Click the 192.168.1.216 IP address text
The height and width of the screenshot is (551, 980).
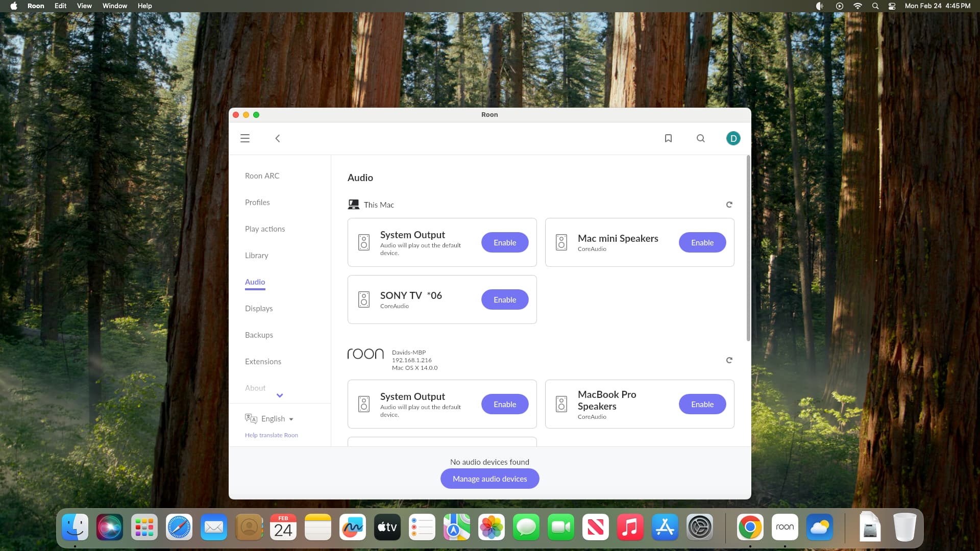[x=412, y=360]
